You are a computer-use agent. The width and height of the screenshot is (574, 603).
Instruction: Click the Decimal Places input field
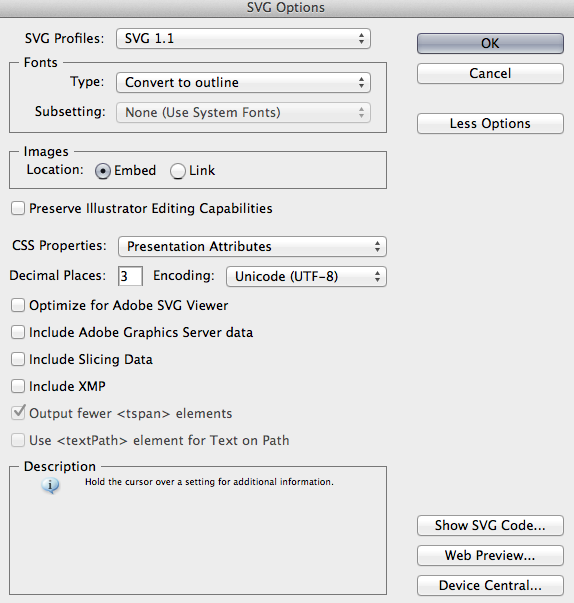click(130, 276)
